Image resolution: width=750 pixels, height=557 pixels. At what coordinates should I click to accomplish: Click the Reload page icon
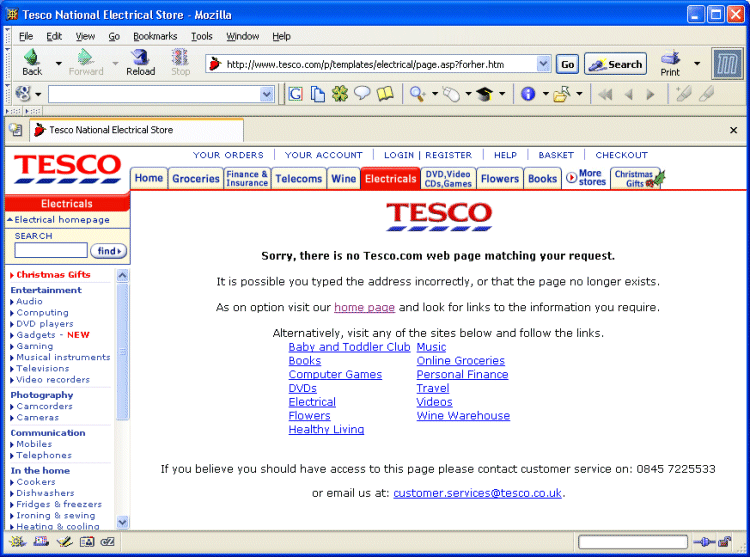[x=140, y=57]
